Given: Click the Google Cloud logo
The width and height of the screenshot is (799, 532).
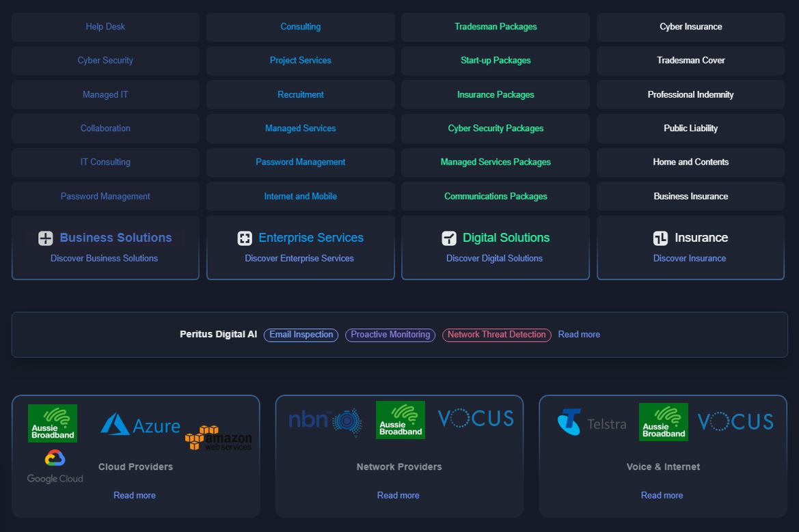Looking at the screenshot, I should (x=55, y=466).
